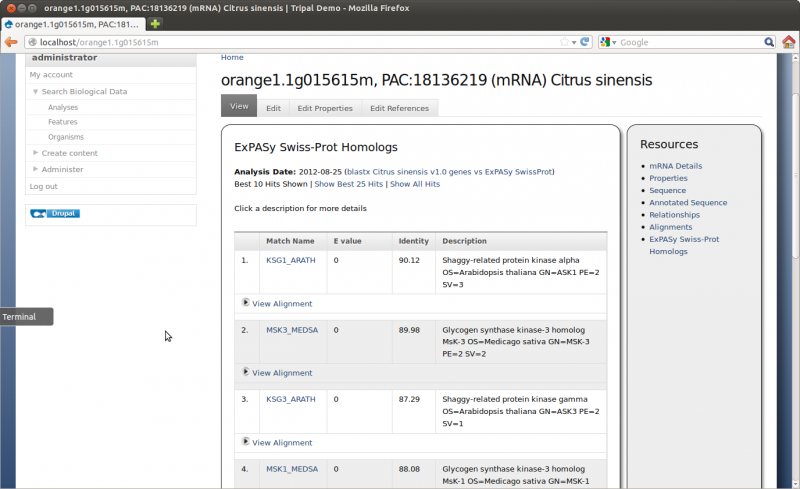The image size is (800, 489).
Task: Click the Identity column header
Action: tap(414, 241)
